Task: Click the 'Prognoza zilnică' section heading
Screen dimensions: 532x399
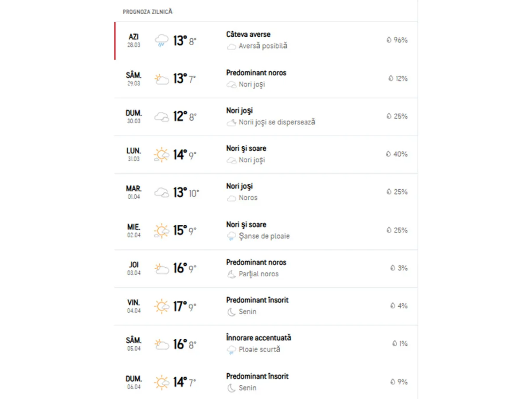Action: pos(148,12)
